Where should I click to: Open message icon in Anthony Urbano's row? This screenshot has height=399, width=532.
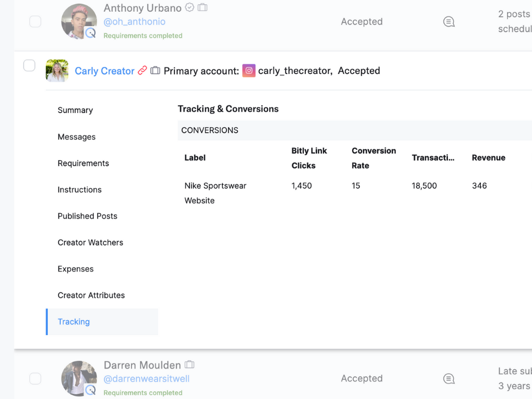(x=449, y=22)
